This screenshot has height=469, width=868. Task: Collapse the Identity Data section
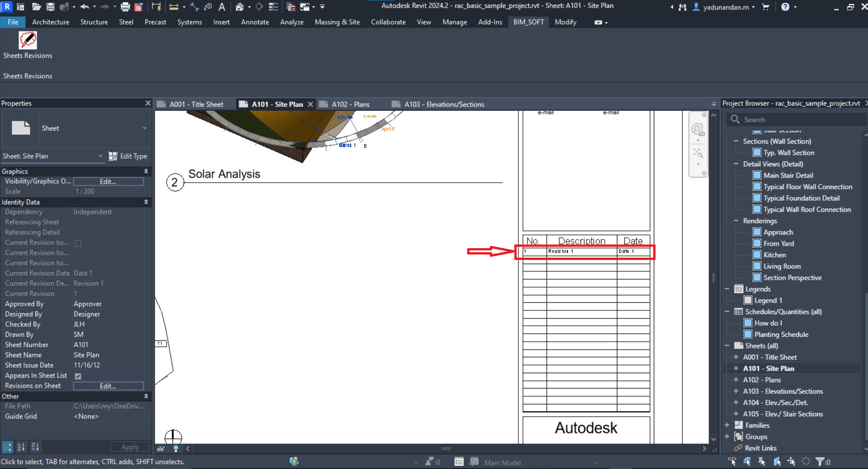(x=146, y=202)
